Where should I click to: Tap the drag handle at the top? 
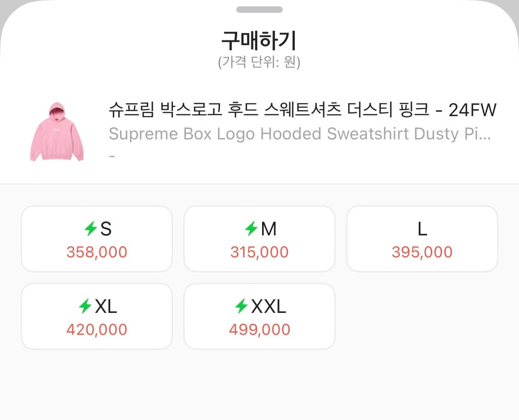[x=259, y=9]
